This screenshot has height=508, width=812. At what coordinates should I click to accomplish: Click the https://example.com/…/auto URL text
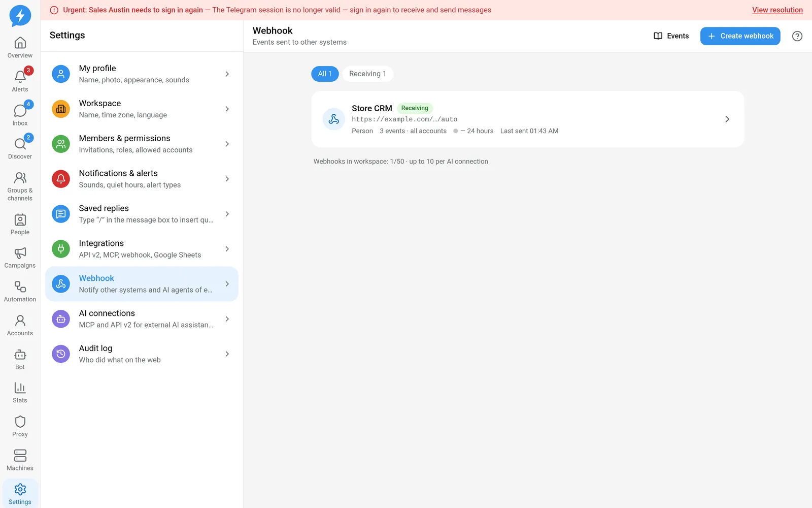404,119
